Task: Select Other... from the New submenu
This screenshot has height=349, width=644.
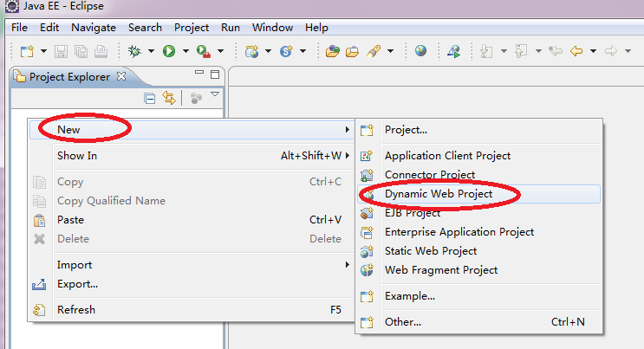Action: pos(479,322)
